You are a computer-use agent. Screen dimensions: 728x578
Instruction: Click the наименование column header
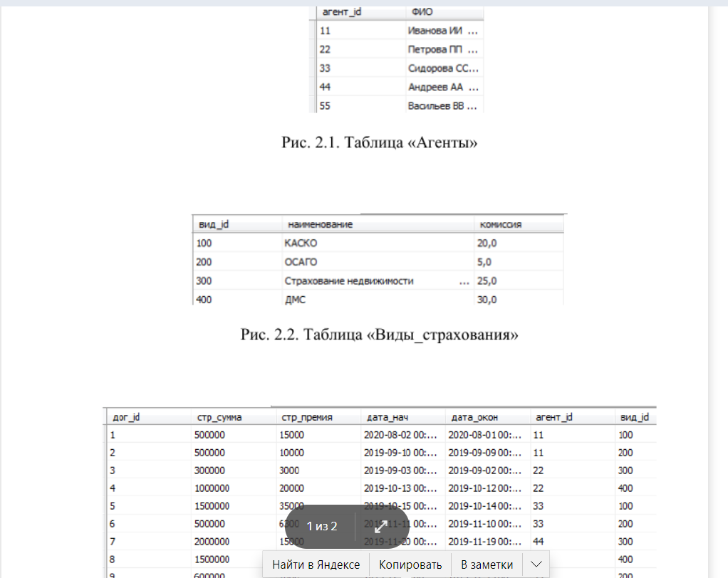(x=320, y=224)
